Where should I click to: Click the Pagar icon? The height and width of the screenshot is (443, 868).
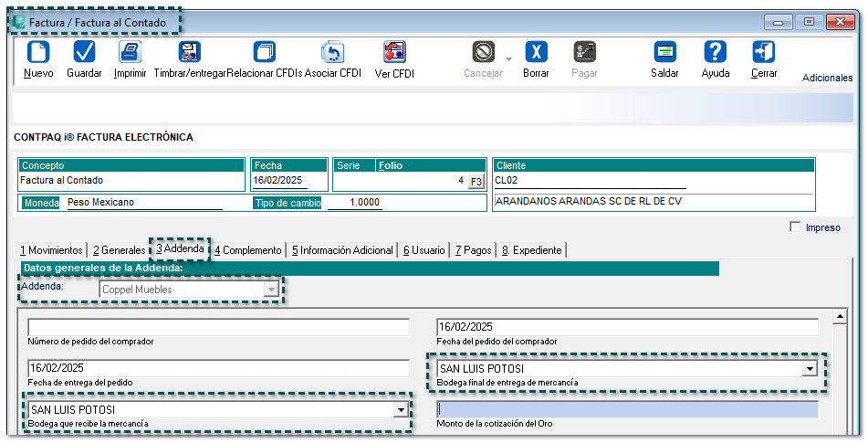coord(584,52)
